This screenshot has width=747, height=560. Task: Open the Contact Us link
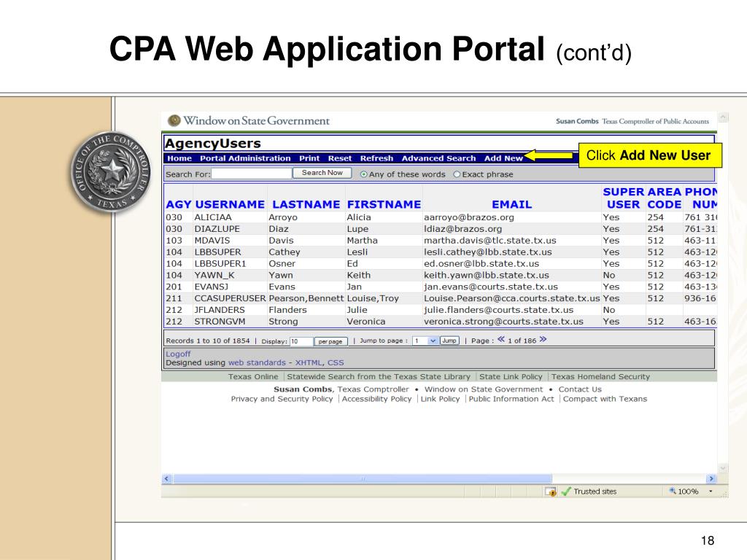(x=580, y=389)
